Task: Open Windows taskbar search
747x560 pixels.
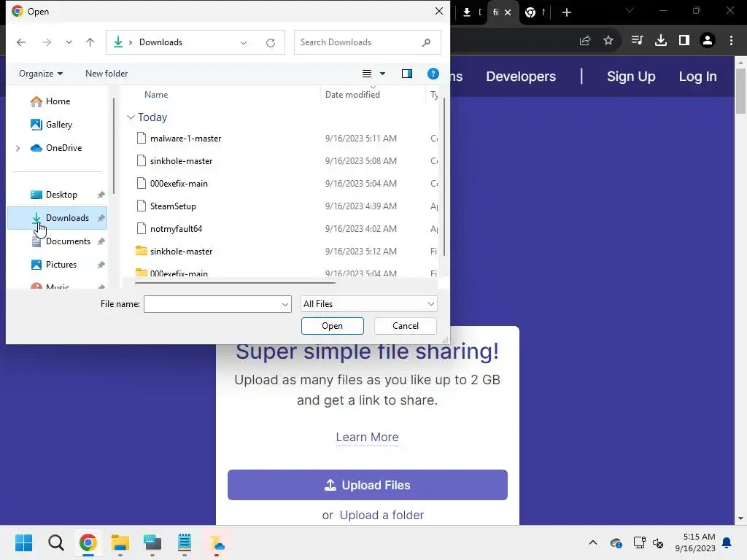Action: point(55,542)
